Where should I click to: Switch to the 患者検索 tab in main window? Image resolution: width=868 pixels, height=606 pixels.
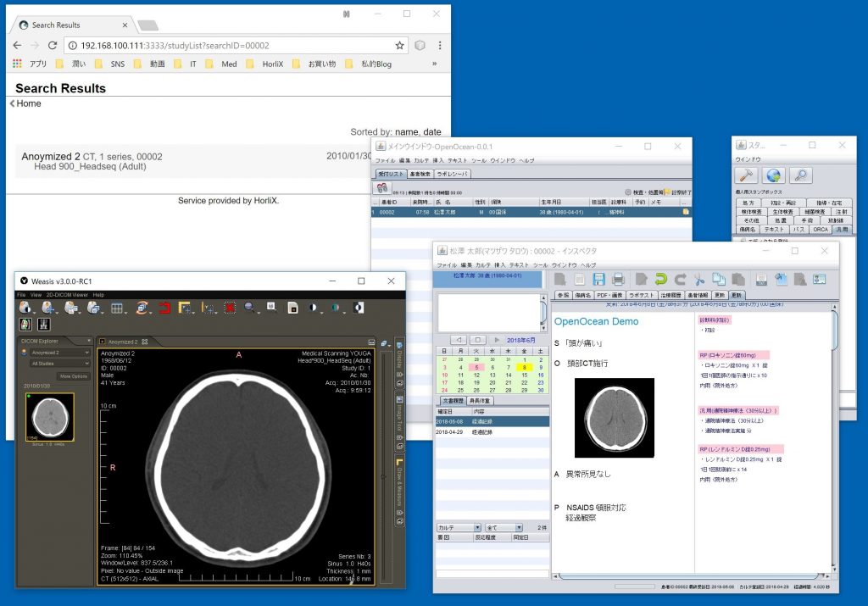point(420,174)
